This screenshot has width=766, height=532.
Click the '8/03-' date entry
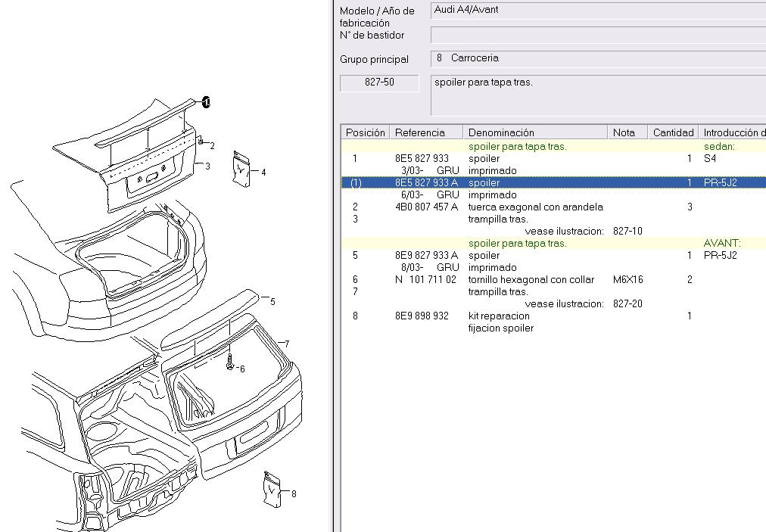[x=413, y=267]
